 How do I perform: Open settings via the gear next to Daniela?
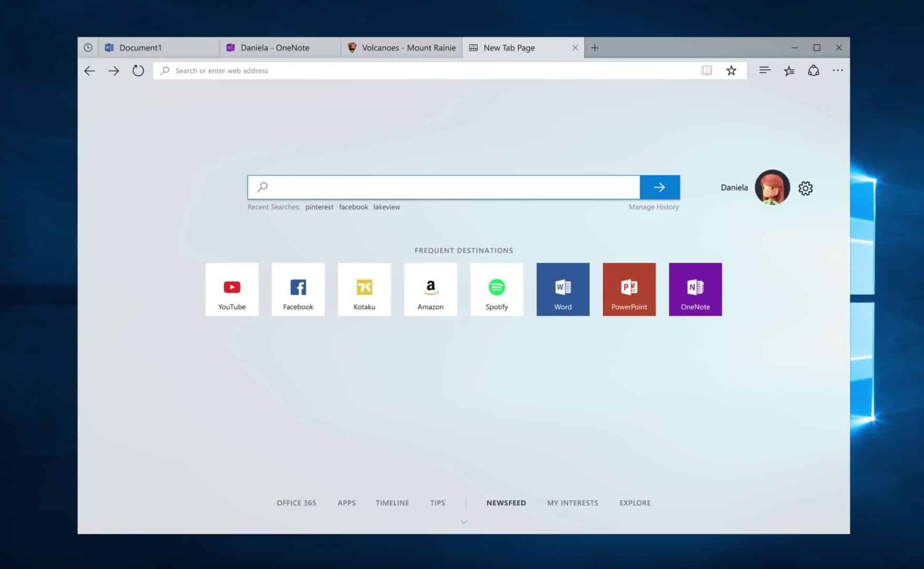pos(805,188)
